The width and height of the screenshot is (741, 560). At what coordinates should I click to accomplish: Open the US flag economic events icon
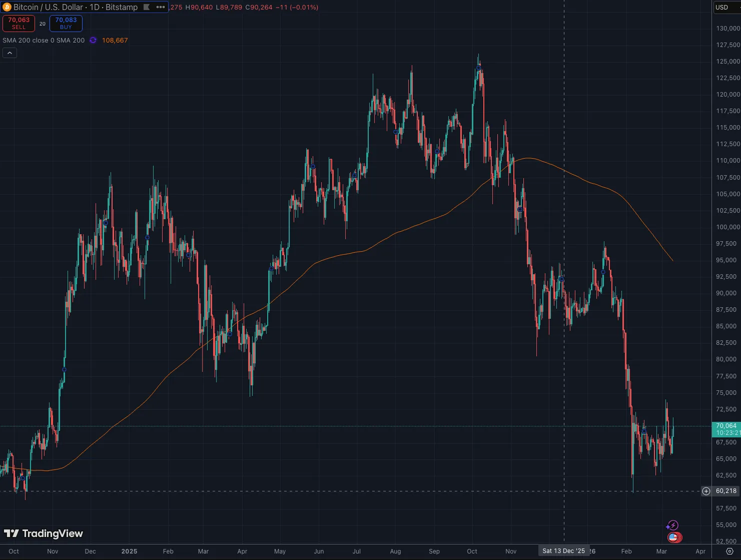tap(674, 537)
